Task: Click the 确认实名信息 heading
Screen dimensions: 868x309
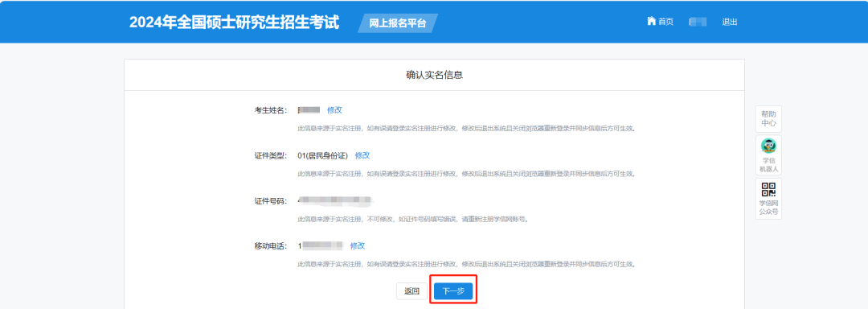Action: (x=434, y=75)
